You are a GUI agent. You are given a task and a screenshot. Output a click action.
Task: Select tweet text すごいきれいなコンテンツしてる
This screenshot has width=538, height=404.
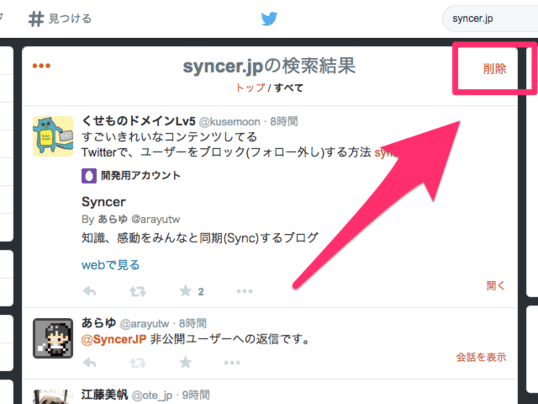coord(169,137)
